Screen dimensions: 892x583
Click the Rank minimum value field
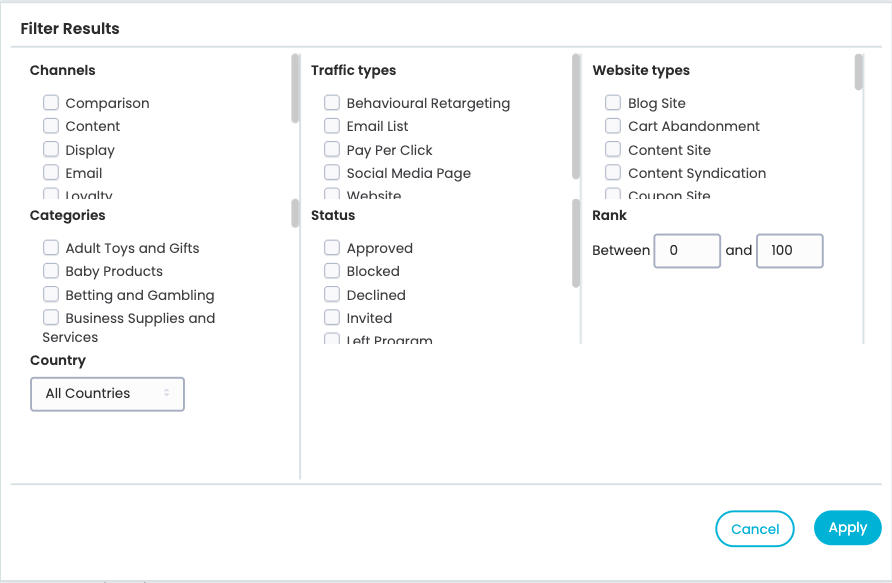[x=687, y=251]
